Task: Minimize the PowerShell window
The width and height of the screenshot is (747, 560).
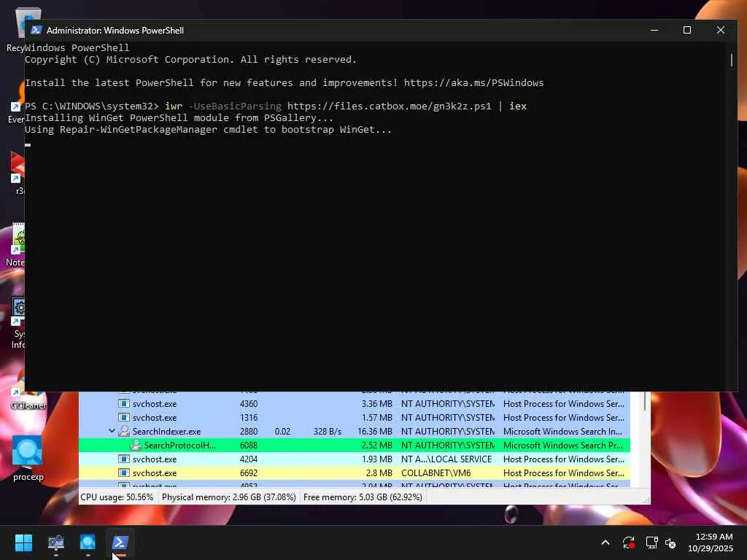Action: [x=654, y=30]
